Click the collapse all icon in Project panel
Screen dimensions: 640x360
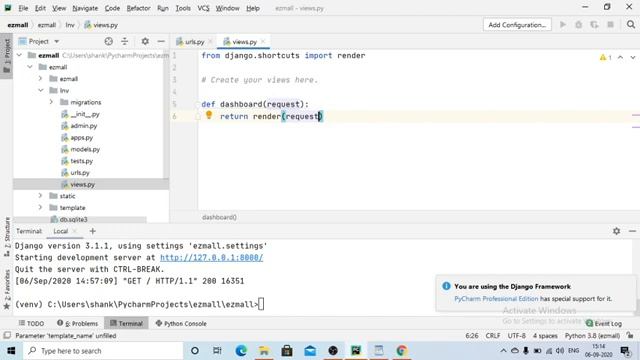[x=124, y=41]
